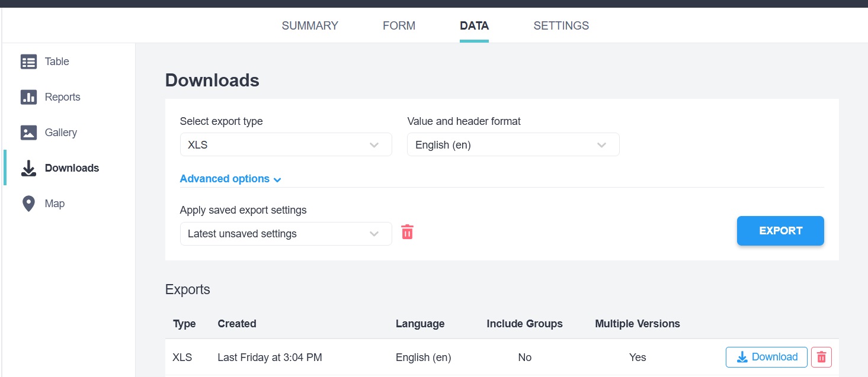Open the Table view from the sidebar
The height and width of the screenshot is (377, 868).
point(56,61)
